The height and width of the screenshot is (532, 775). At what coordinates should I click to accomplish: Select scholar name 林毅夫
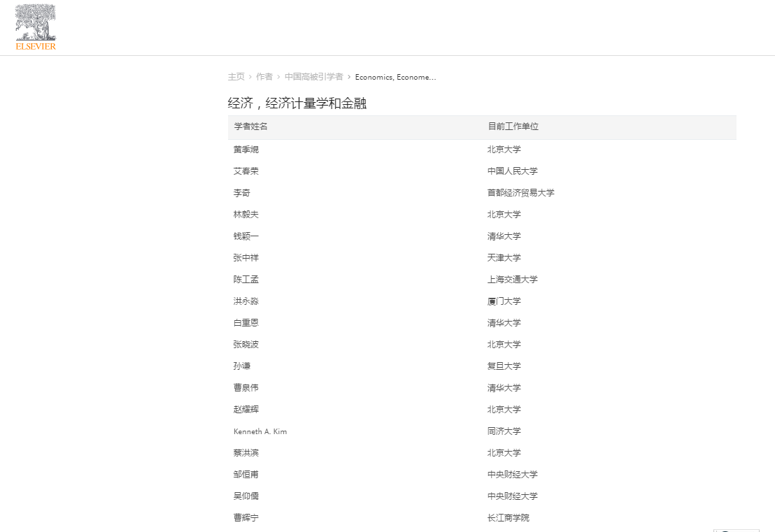pos(246,215)
